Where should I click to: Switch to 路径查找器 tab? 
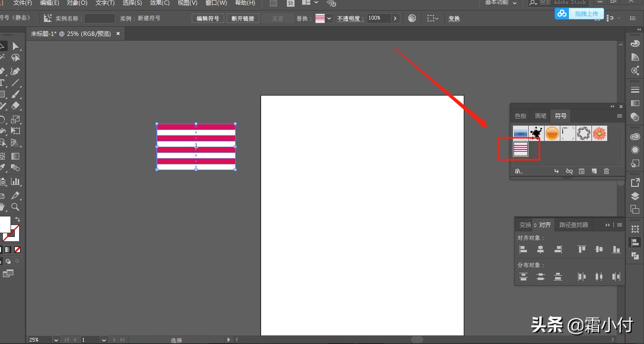click(x=574, y=225)
